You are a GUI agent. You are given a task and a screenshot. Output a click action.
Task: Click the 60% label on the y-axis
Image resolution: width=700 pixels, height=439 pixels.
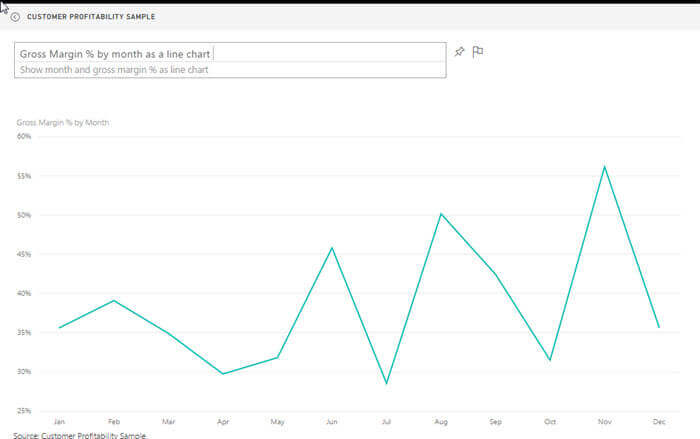pyautogui.click(x=24, y=136)
